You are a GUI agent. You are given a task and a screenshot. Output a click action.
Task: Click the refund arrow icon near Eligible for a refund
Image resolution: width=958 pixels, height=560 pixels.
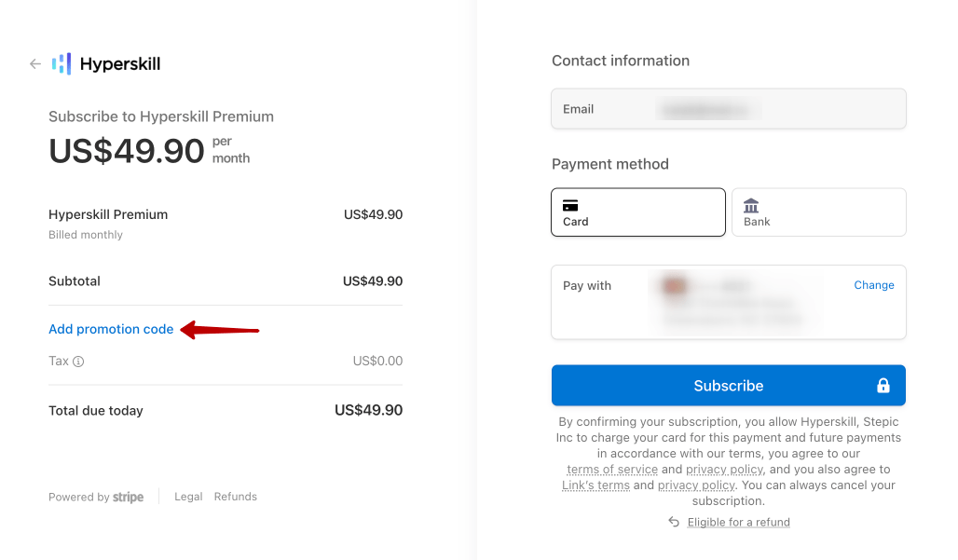click(x=673, y=522)
